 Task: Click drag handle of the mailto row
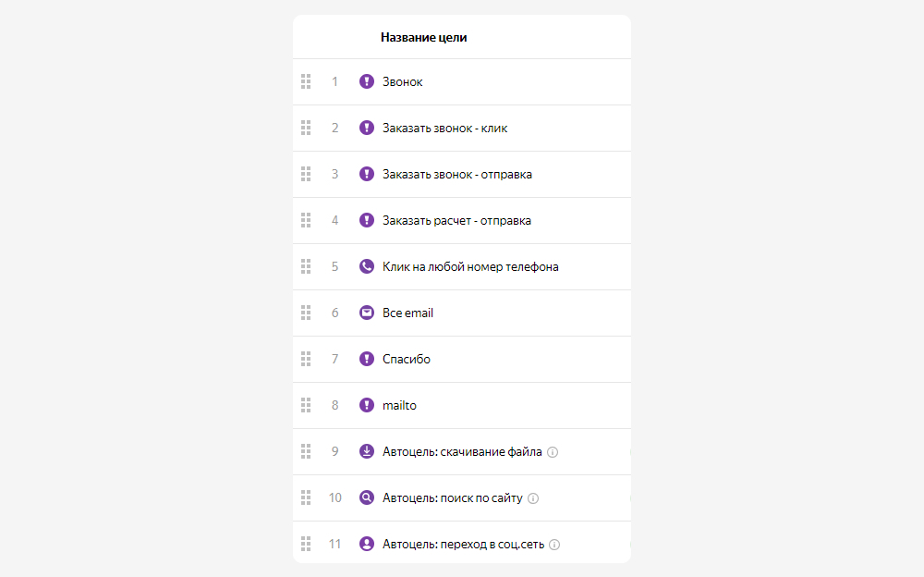click(306, 405)
